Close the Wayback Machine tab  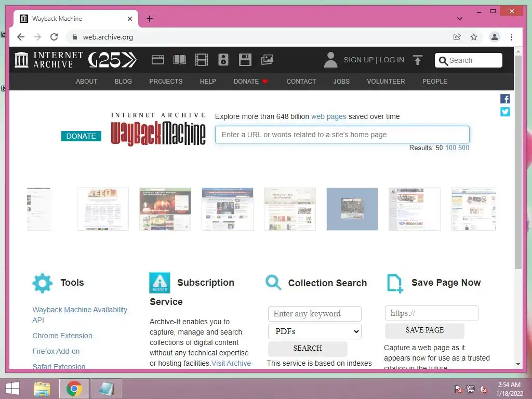click(129, 19)
